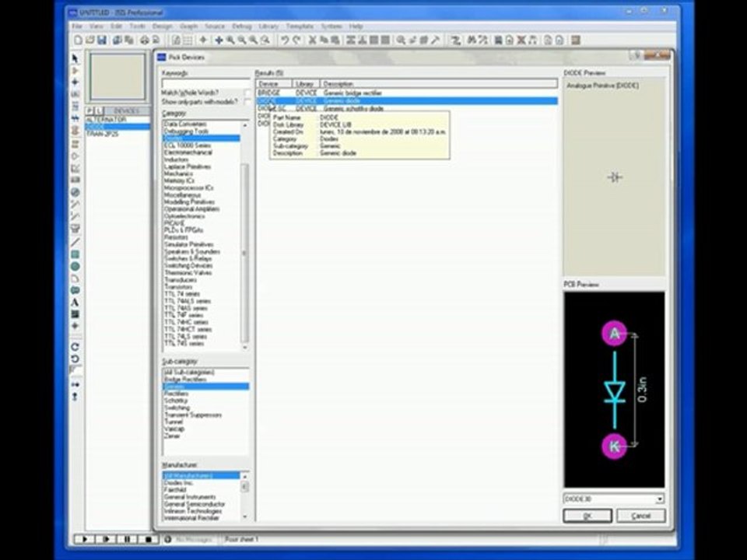Click the Open design folder icon

pyautogui.click(x=89, y=40)
